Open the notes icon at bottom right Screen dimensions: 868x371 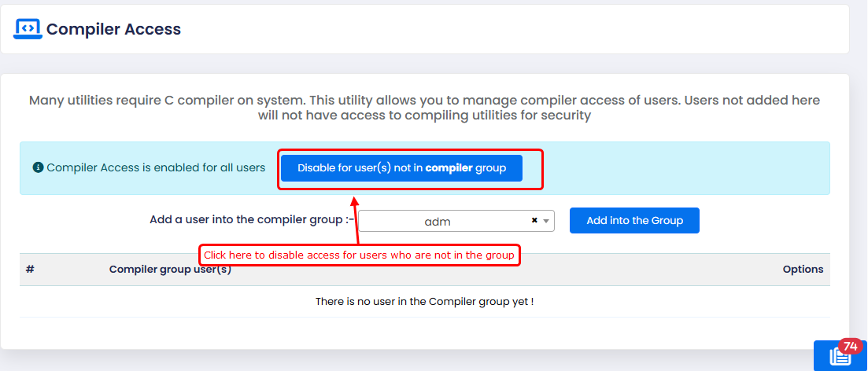pos(840,357)
